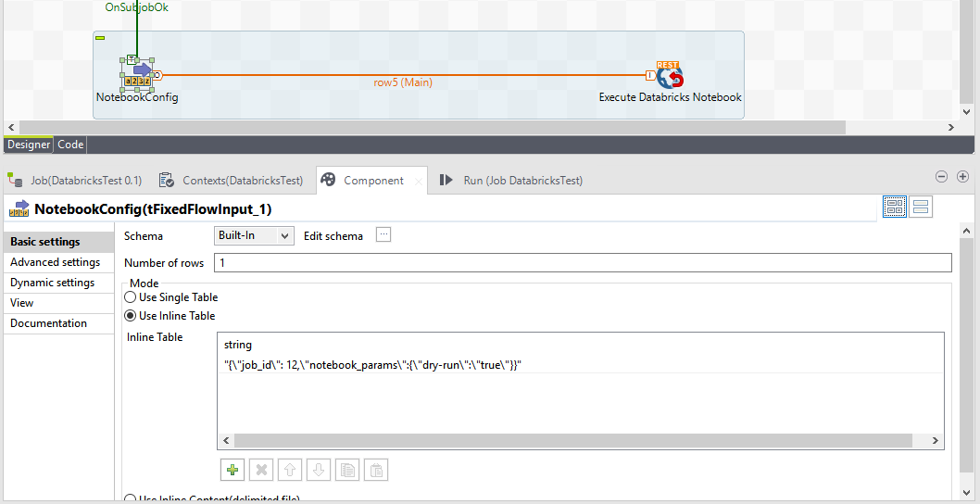The width and height of the screenshot is (980, 504).
Task: Select the NotebookConfig component icon on canvas
Action: point(137,75)
